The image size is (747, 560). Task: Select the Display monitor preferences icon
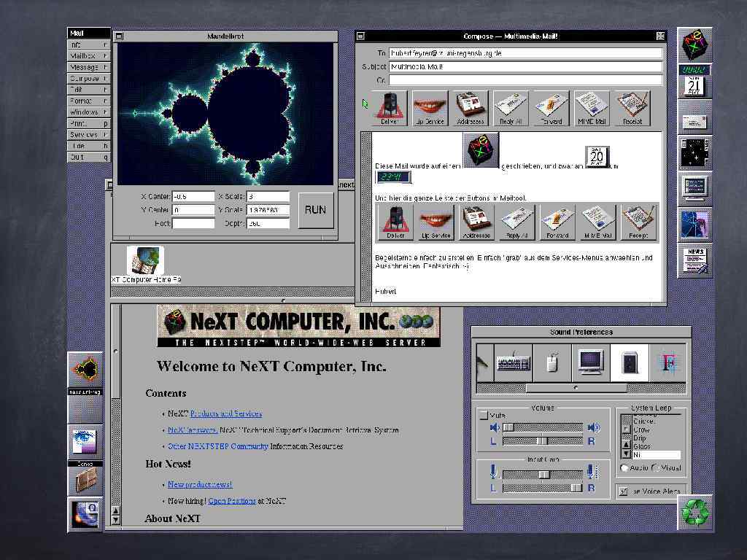point(591,363)
